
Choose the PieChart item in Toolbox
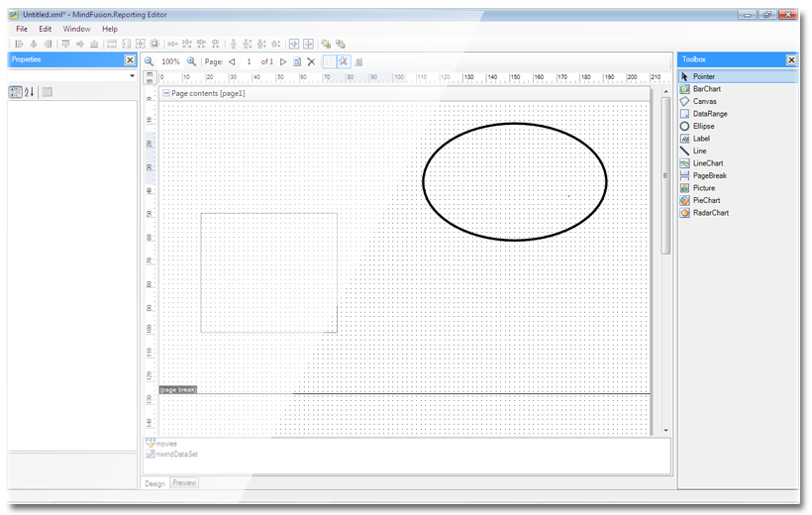point(705,200)
